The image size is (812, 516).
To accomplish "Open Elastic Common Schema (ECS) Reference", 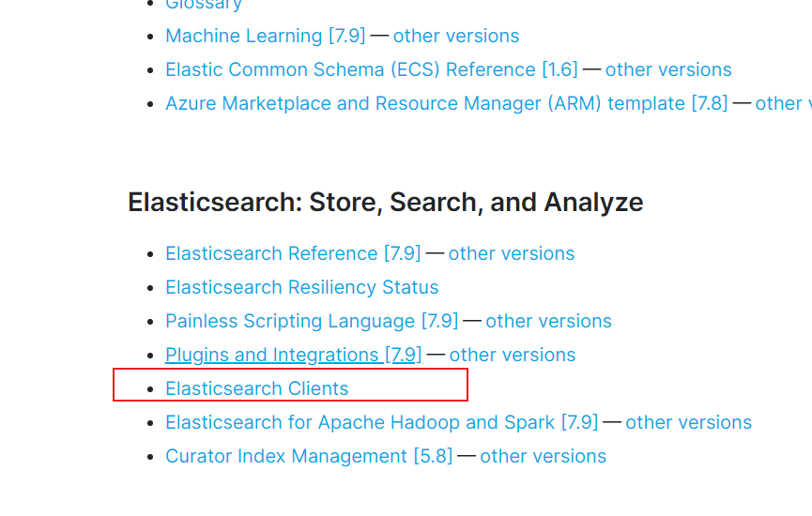I will 372,69.
